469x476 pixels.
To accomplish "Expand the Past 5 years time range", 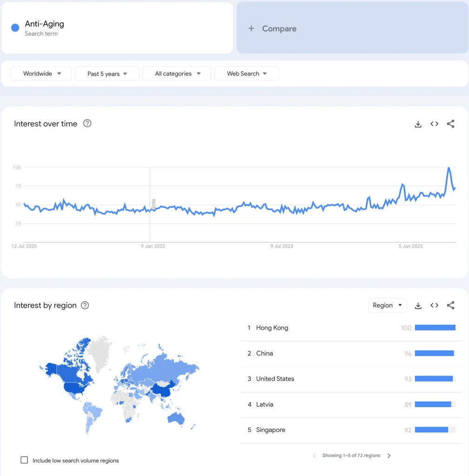I will point(107,73).
